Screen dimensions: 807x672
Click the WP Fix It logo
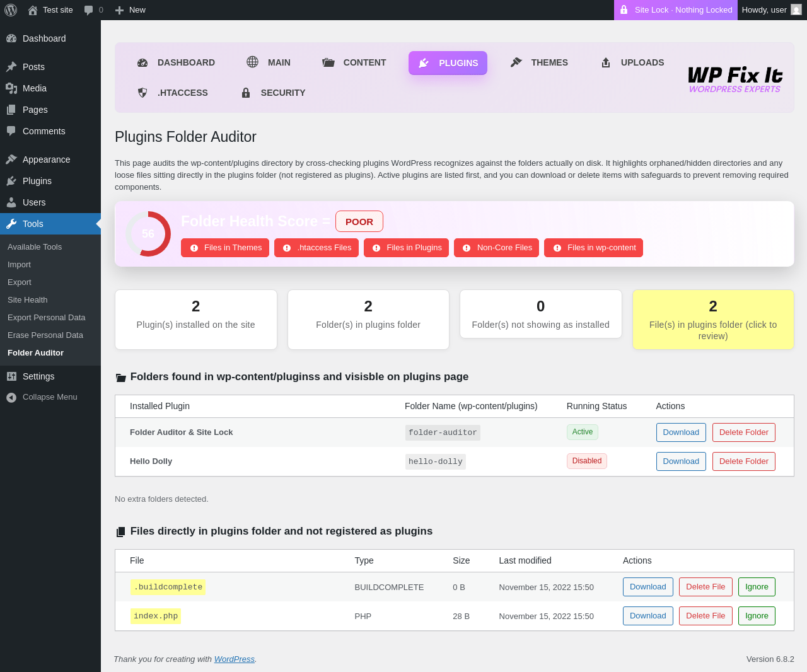(735, 79)
